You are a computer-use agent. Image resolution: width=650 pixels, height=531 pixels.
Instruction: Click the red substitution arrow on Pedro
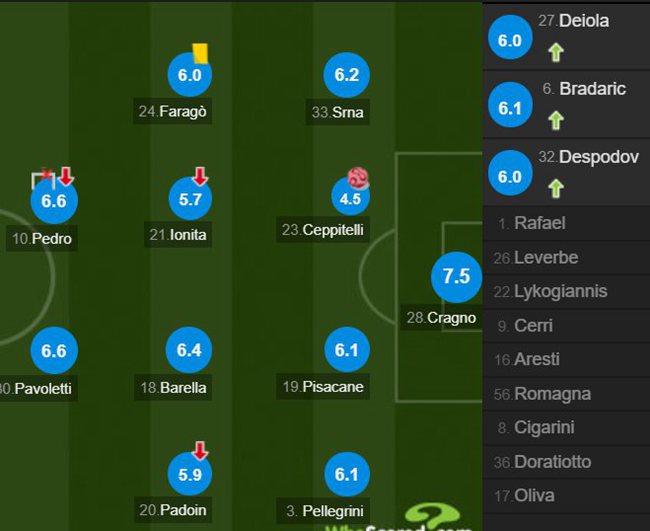pyautogui.click(x=66, y=176)
